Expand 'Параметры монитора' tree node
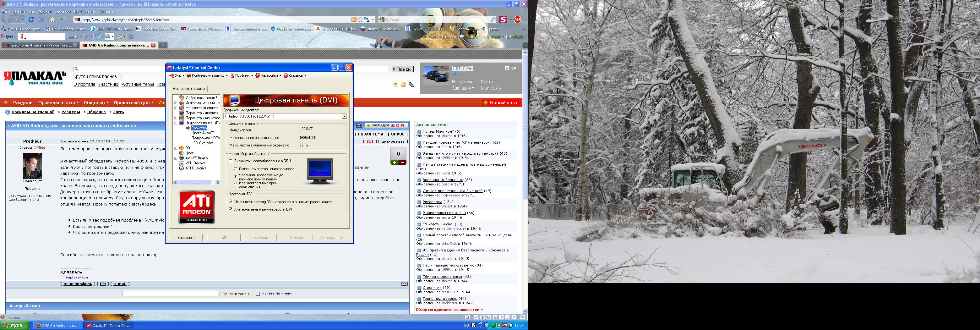The width and height of the screenshot is (980, 330). (x=176, y=118)
